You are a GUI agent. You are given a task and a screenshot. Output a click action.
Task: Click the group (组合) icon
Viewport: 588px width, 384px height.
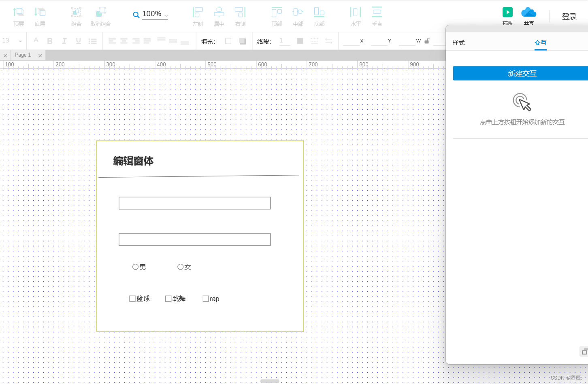pyautogui.click(x=76, y=12)
